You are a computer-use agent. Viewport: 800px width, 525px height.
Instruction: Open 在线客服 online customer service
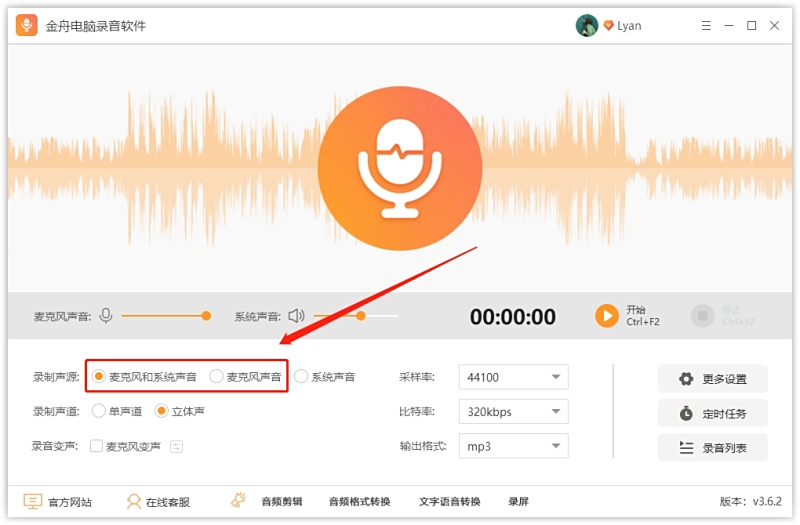[x=158, y=502]
